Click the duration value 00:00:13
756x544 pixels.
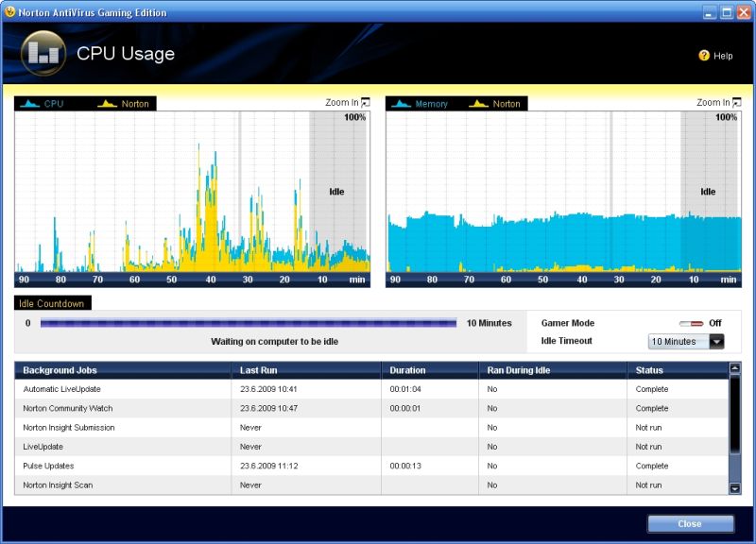[x=405, y=466]
